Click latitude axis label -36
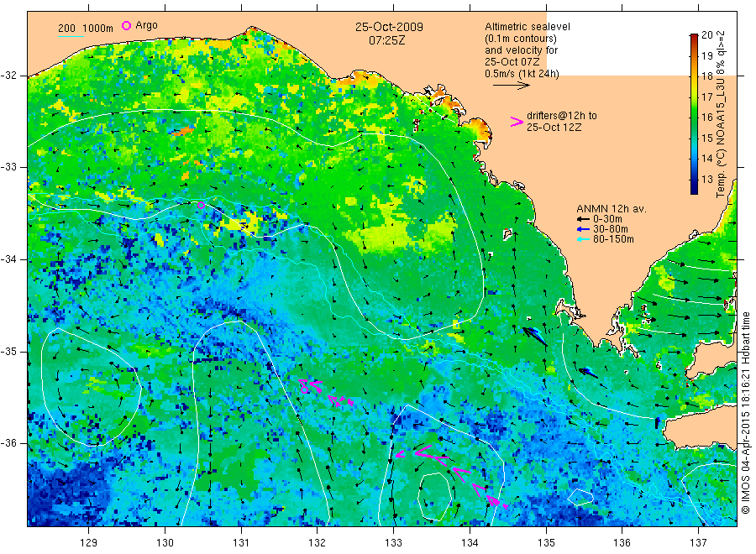Screen dimensions: 756x554 [8, 443]
